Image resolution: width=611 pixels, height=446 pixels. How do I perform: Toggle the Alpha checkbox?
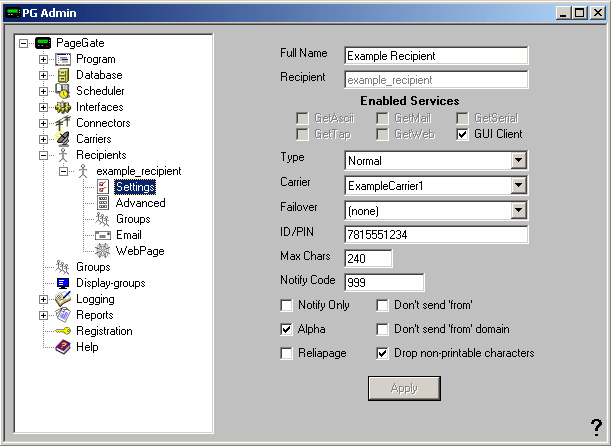point(286,330)
